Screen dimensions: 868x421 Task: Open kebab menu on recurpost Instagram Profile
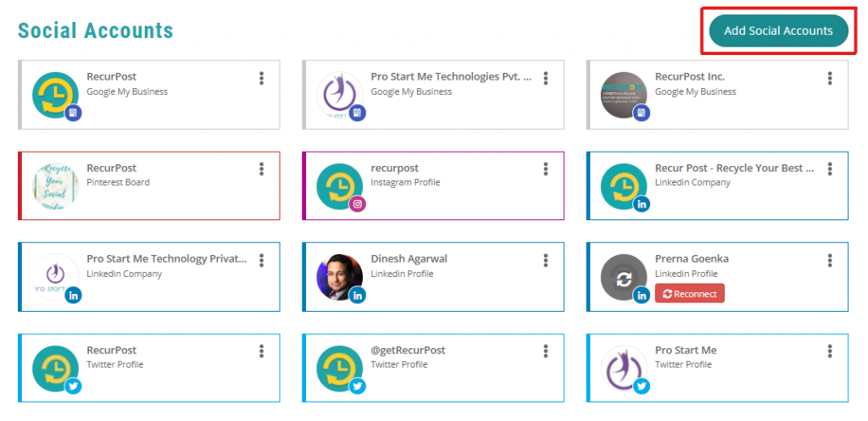click(x=546, y=169)
